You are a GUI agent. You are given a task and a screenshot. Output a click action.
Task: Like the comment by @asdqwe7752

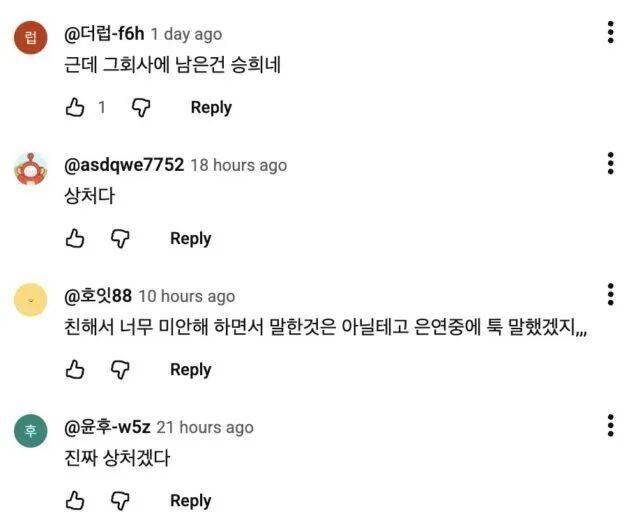(x=75, y=238)
